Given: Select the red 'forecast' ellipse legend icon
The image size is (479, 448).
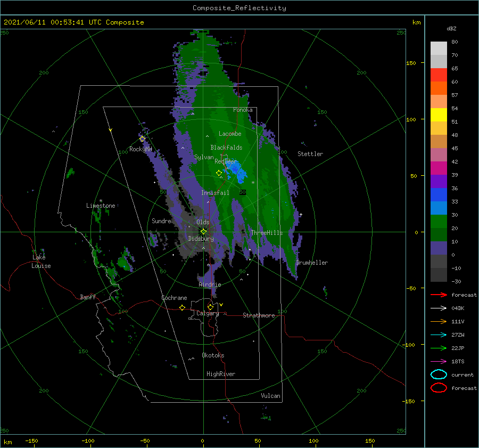Looking at the screenshot, I should 439,388.
